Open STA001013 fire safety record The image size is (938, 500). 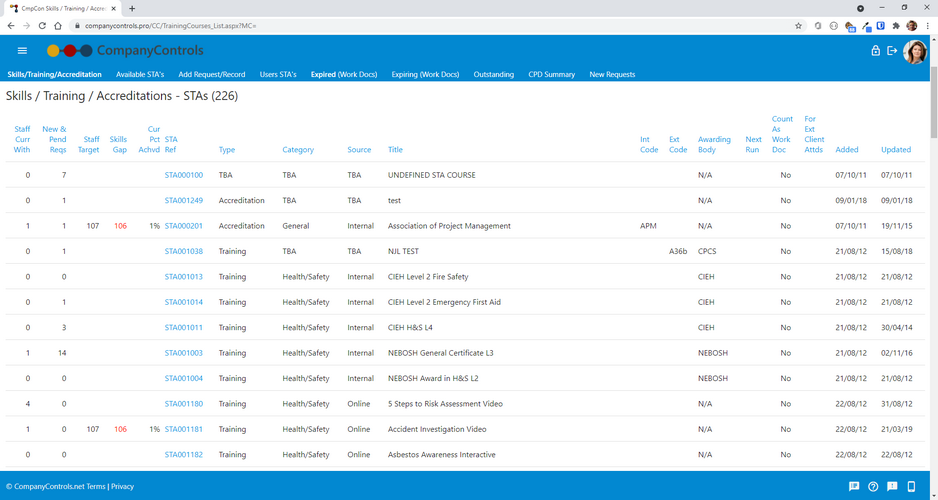184,277
